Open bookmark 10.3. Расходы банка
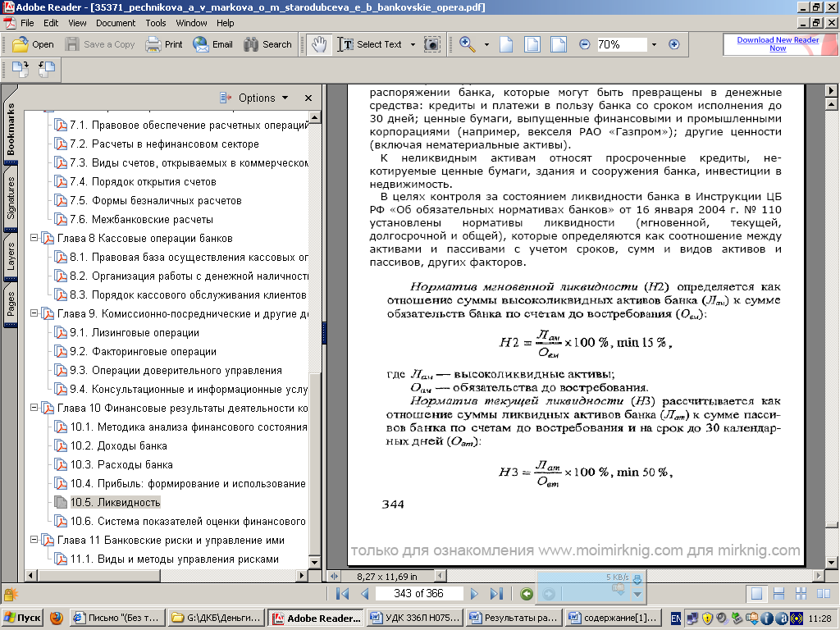Viewport: 840px width, 630px height. click(x=121, y=464)
